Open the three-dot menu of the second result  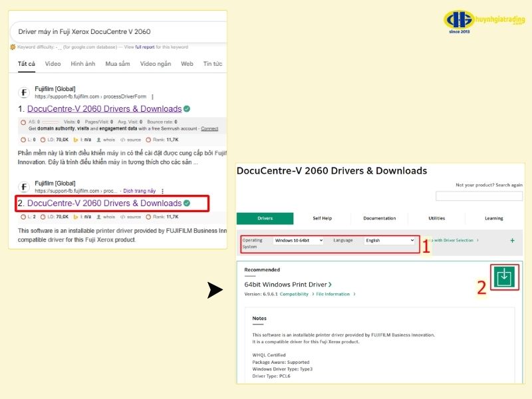coord(162,191)
